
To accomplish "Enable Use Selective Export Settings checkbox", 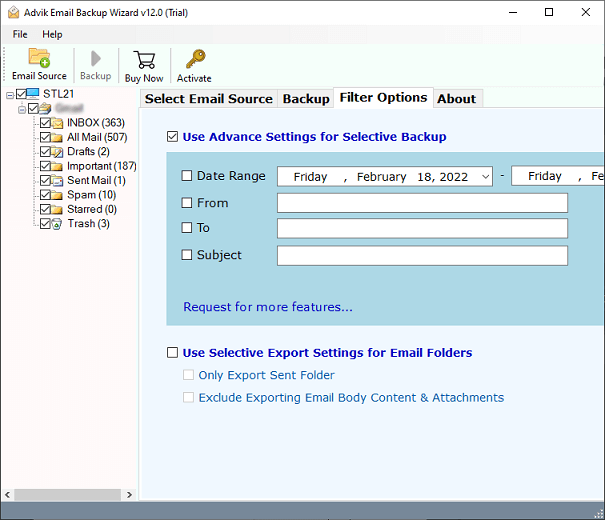I will point(173,353).
